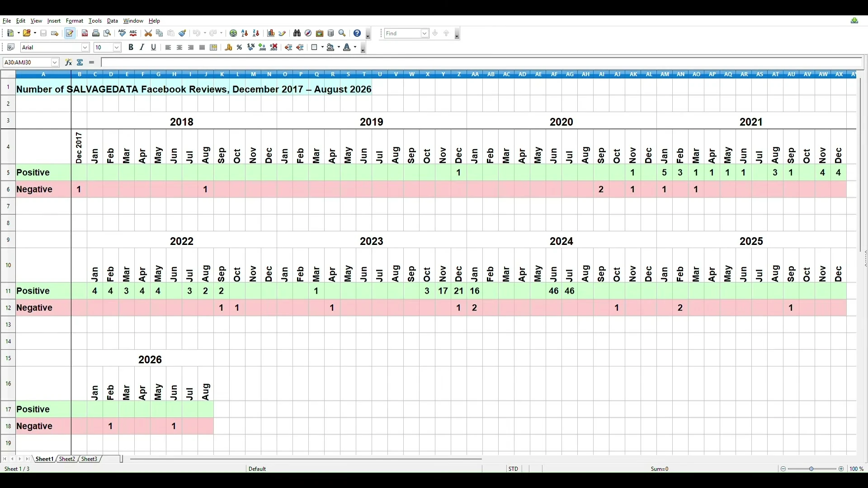This screenshot has height=488, width=868.
Task: Open the Data menu
Action: (x=113, y=21)
